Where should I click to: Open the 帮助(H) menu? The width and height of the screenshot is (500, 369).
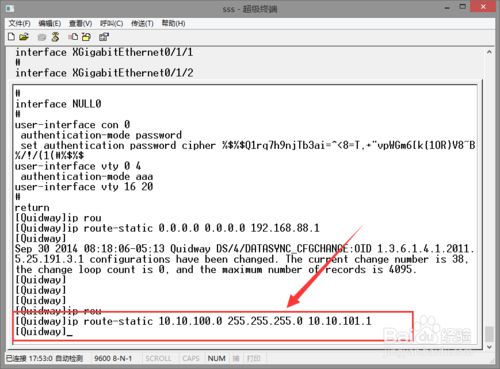[173, 23]
